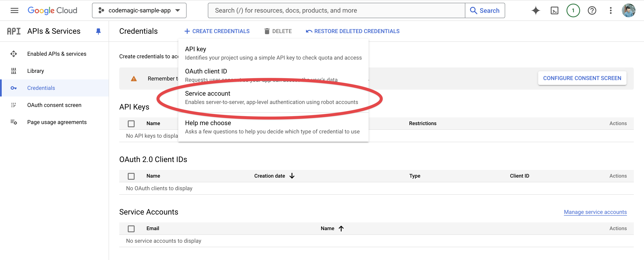Click the Google Cloud hamburger menu icon
The height and width of the screenshot is (260, 644).
[x=14, y=10]
